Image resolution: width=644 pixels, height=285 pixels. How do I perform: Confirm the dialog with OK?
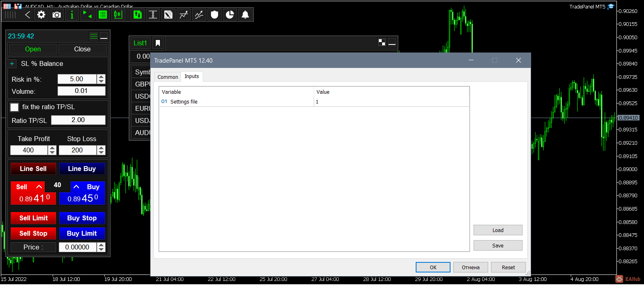click(x=433, y=267)
